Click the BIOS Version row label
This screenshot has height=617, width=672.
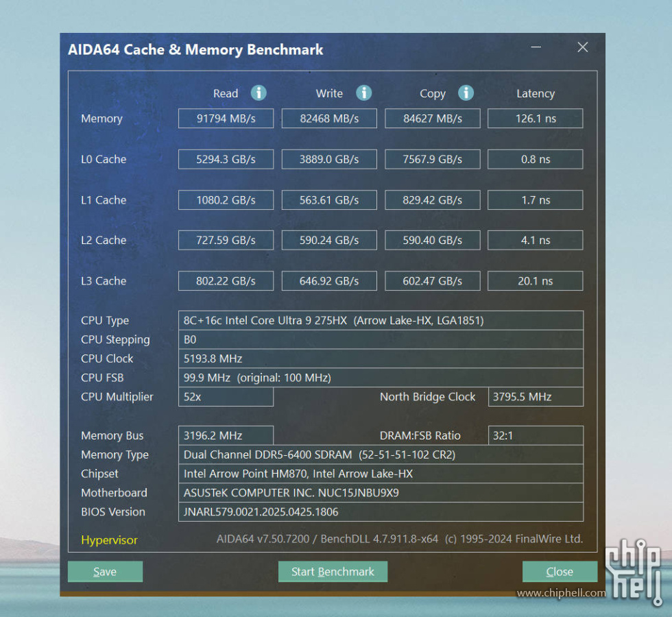113,512
